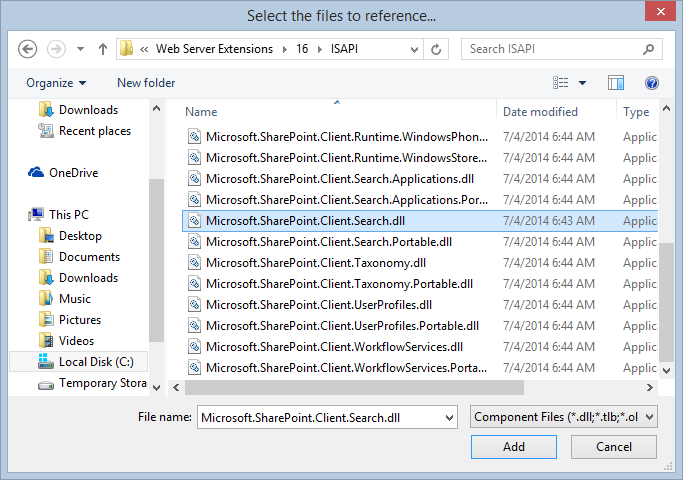Open address bar history dropdown

pos(414,49)
